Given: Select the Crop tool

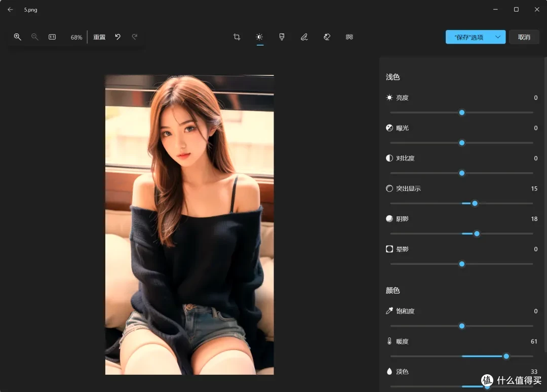Looking at the screenshot, I should pyautogui.click(x=237, y=37).
